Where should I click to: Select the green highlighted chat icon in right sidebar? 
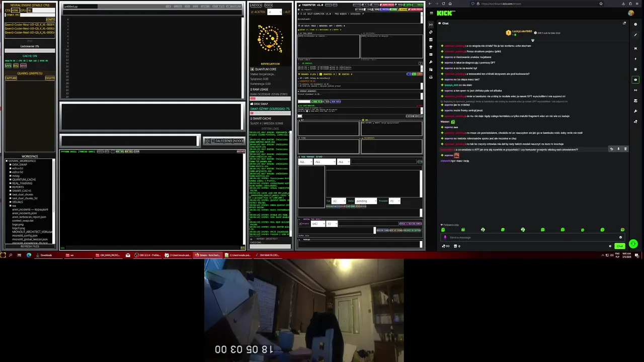[x=635, y=79]
